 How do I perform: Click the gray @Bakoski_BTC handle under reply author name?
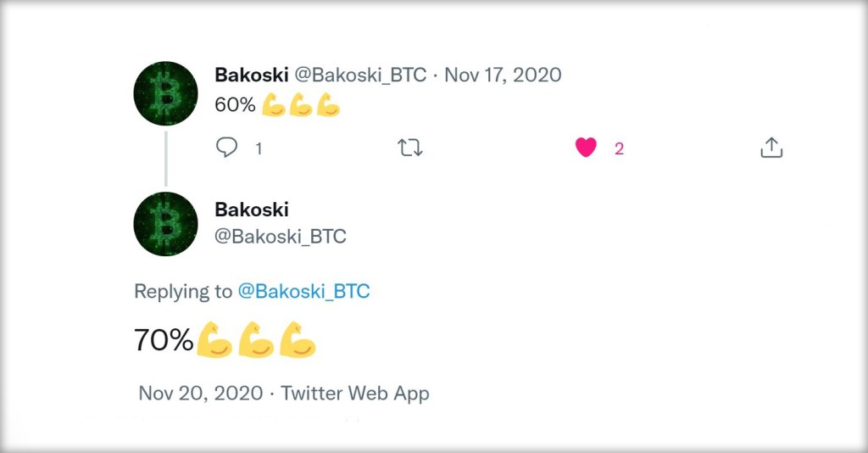click(x=281, y=237)
